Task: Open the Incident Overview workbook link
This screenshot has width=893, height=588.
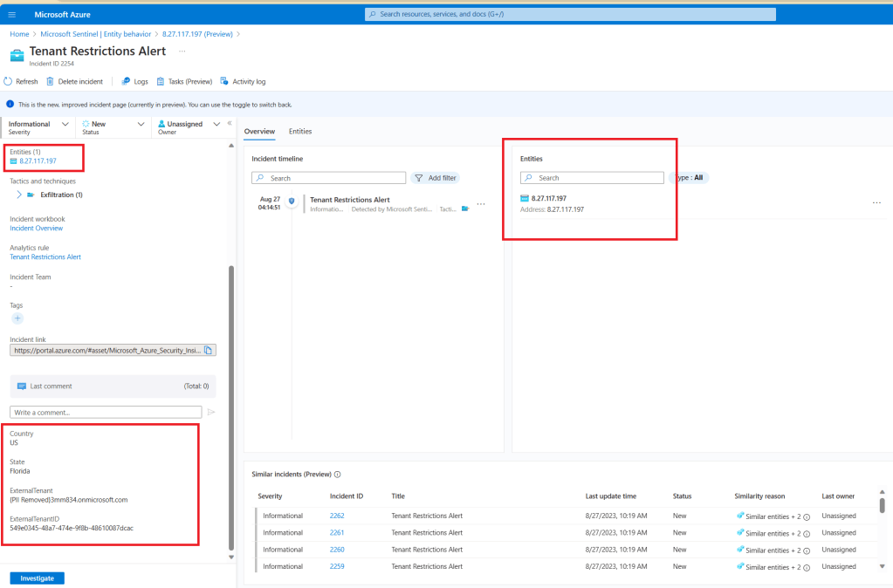Action: point(36,229)
